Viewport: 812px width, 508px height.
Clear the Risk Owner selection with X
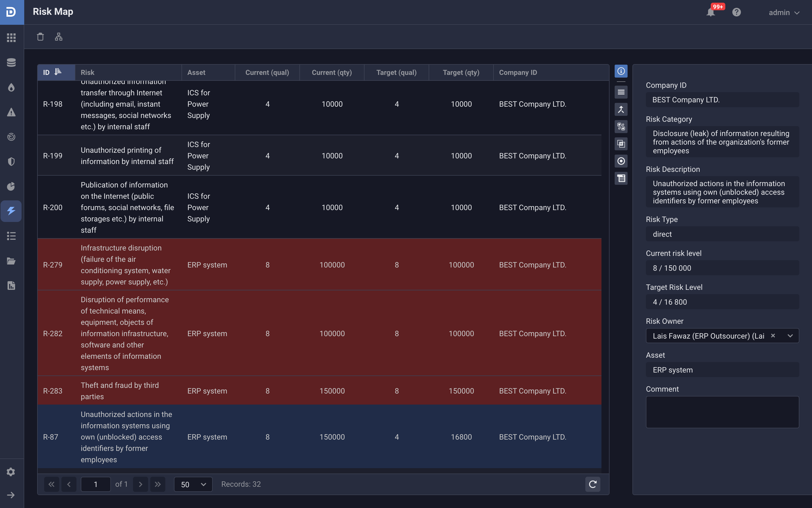(x=773, y=336)
